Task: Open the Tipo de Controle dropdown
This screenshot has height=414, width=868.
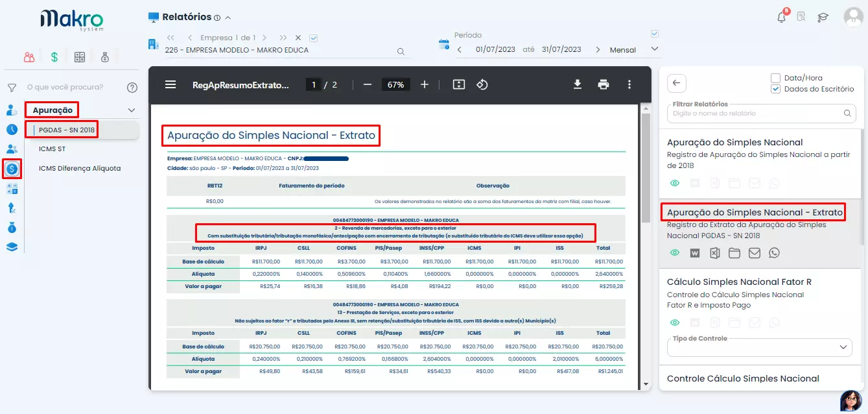Action: pos(759,347)
